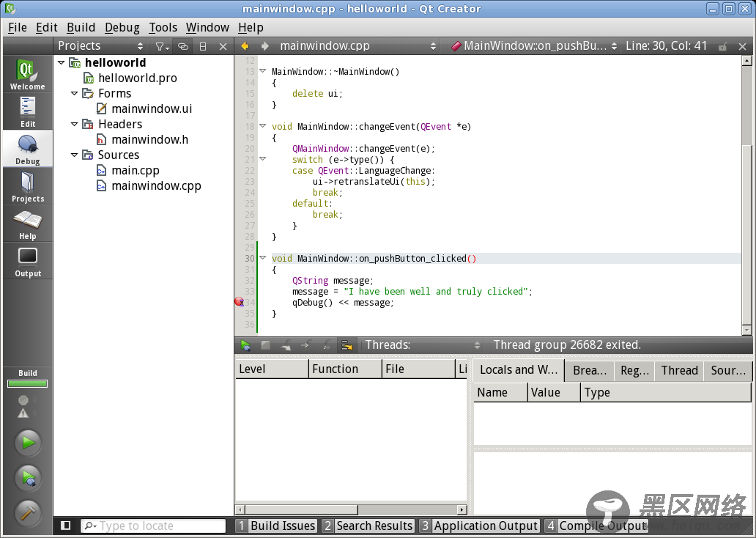Start debugging with the debug run button

point(28,477)
